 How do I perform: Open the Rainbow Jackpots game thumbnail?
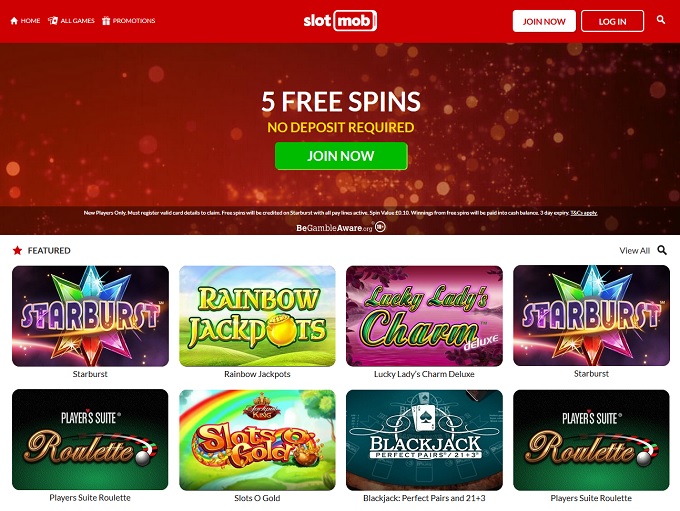click(257, 316)
